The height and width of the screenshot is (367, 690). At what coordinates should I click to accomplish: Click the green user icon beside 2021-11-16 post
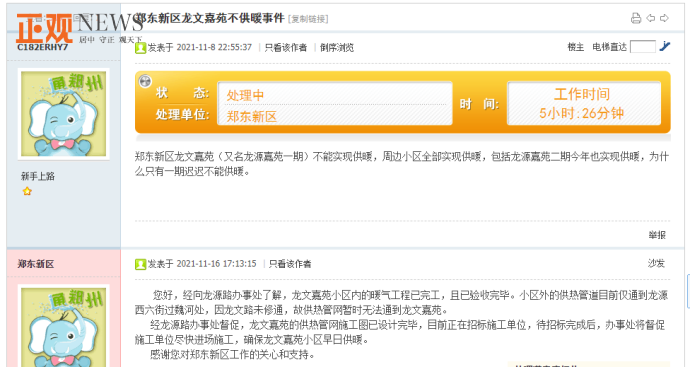click(x=140, y=264)
